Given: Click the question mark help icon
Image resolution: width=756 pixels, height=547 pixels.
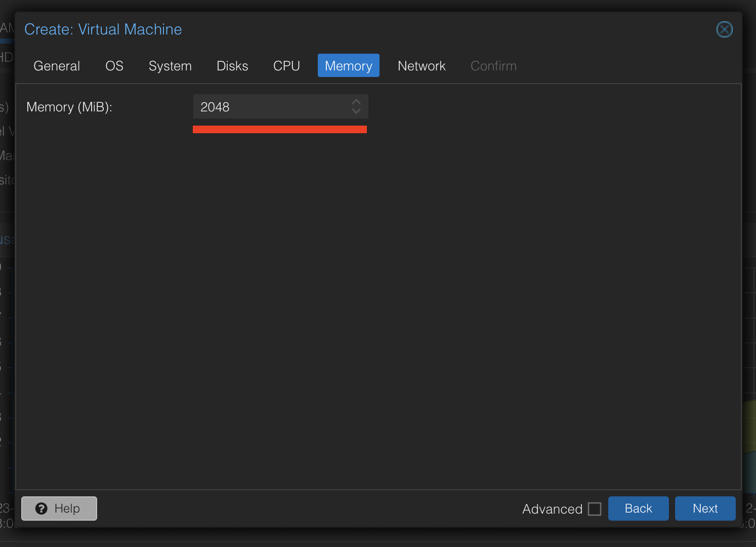Looking at the screenshot, I should [x=41, y=509].
